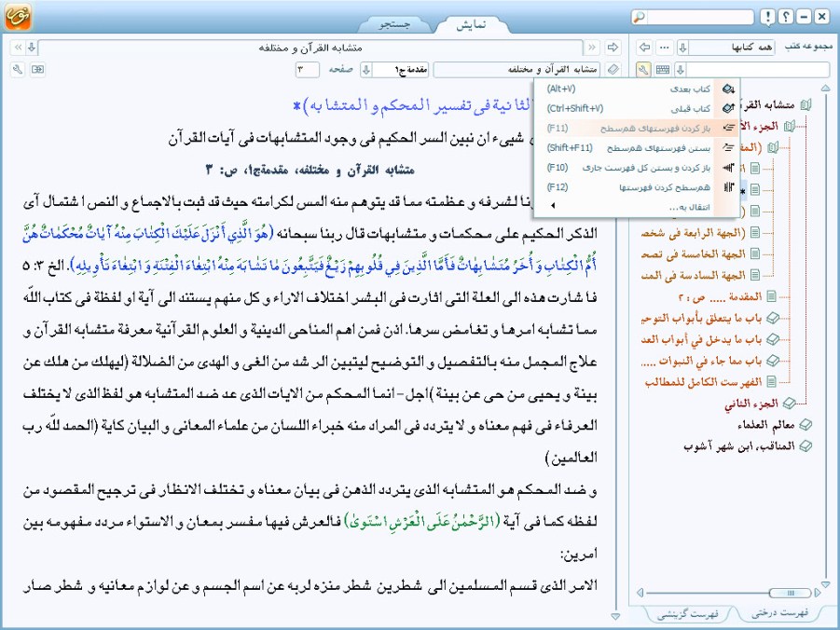Click the eraser icon next to the book name field
Image resolution: width=840 pixels, height=630 pixels.
613,70
